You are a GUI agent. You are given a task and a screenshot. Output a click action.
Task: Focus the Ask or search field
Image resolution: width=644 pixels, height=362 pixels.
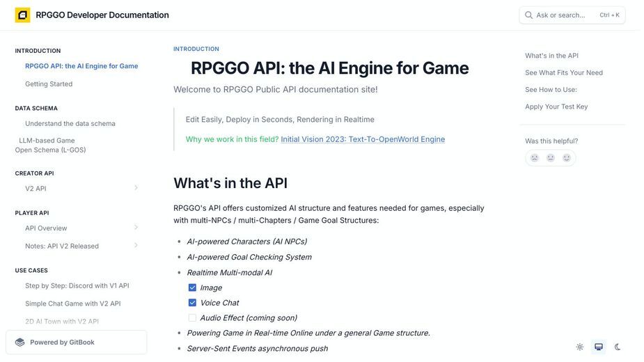pyautogui.click(x=572, y=15)
